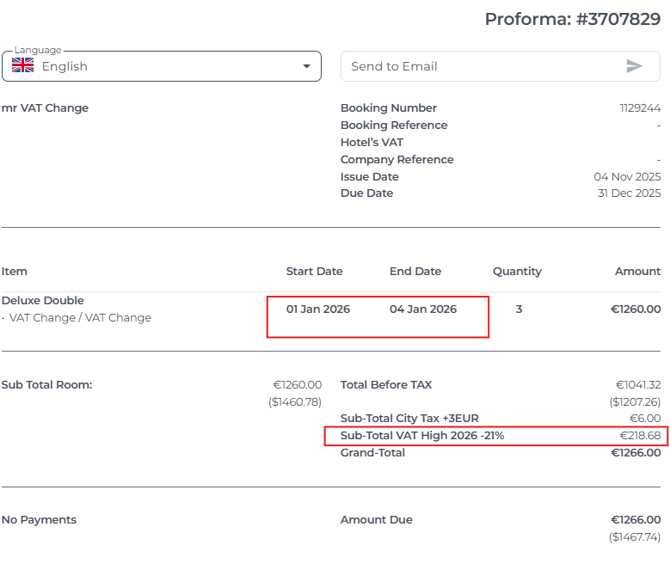This screenshot has height=588, width=670.
Task: Click the Sub-Total City Tax +3EUR label
Action: 410,419
